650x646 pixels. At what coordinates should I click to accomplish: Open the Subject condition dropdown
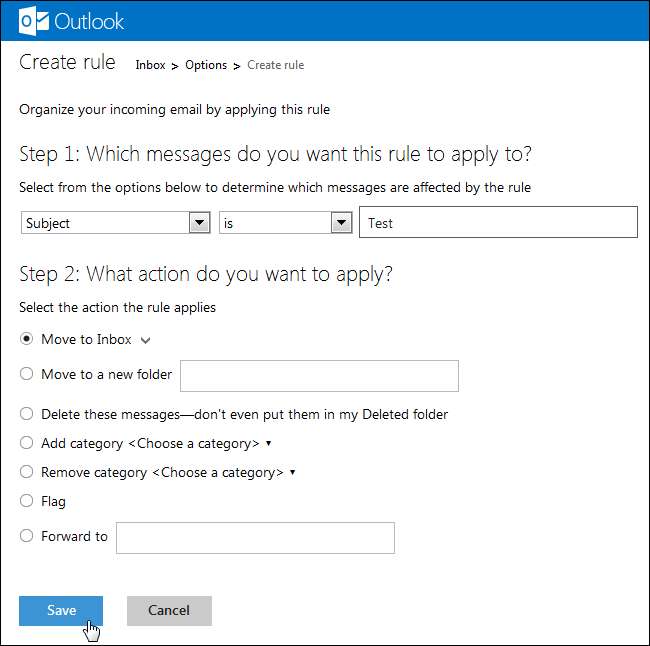tap(200, 223)
